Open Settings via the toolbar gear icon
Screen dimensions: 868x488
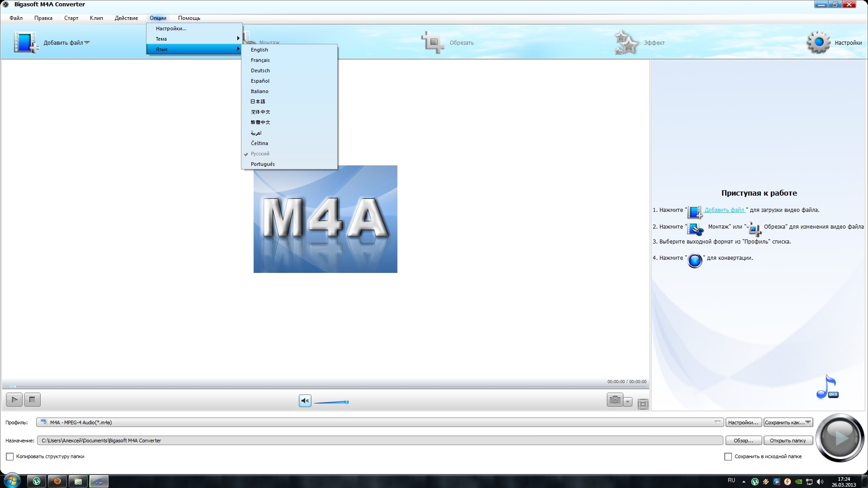coord(818,42)
